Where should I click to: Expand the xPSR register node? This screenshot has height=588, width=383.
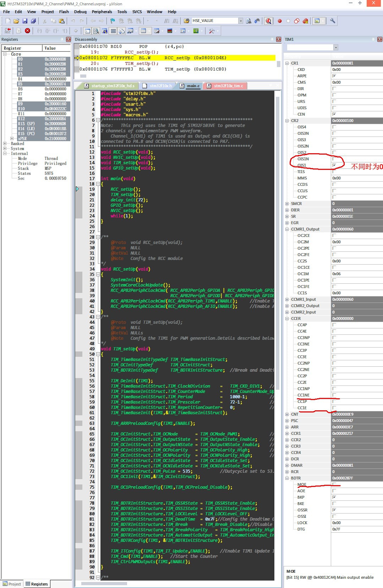click(x=12, y=139)
